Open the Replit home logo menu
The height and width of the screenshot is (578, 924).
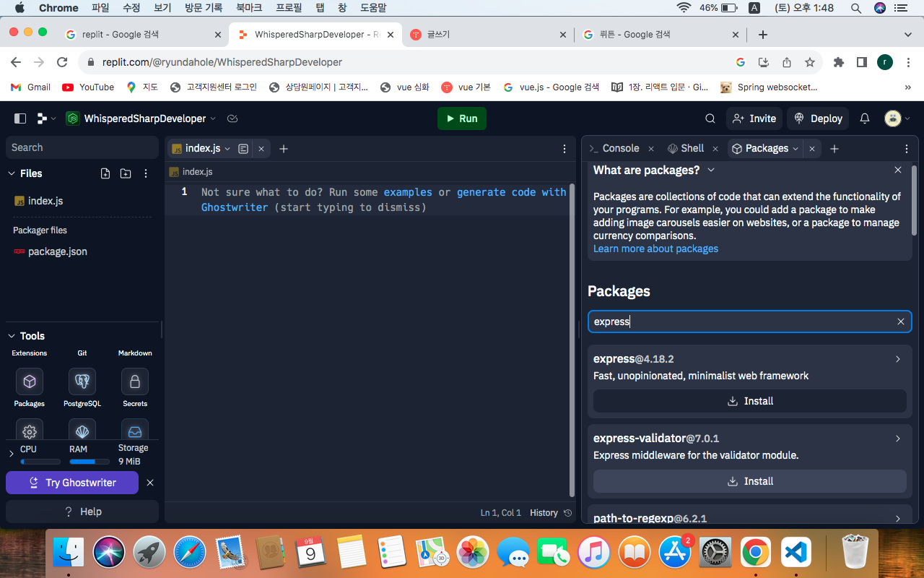click(x=45, y=118)
